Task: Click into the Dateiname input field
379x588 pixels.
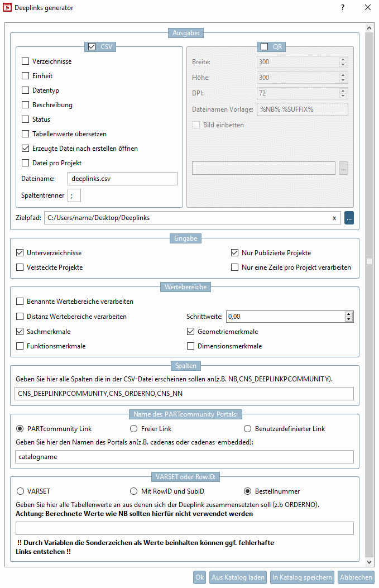Action: [122, 179]
